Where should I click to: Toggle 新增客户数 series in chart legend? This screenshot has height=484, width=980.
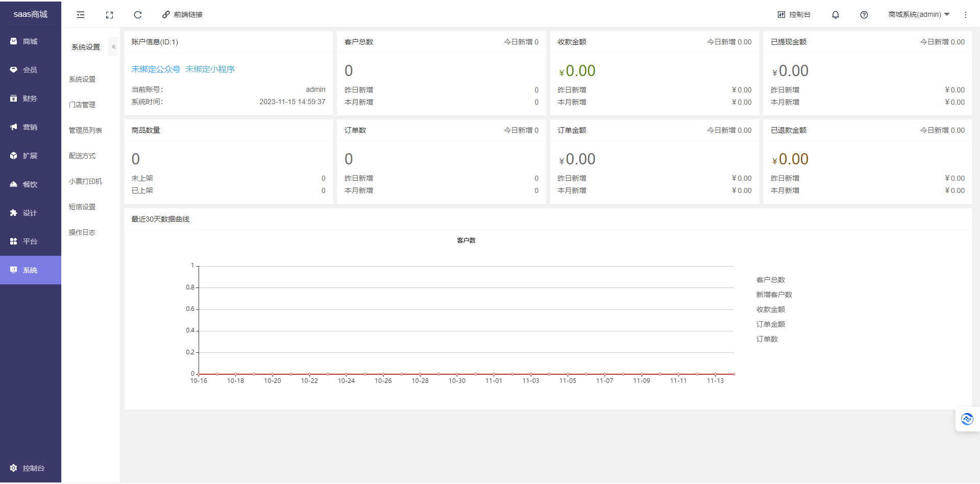click(774, 295)
